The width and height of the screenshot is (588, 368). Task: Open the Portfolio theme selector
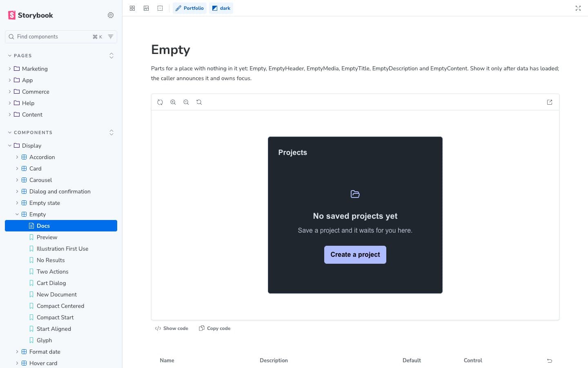[x=189, y=8]
